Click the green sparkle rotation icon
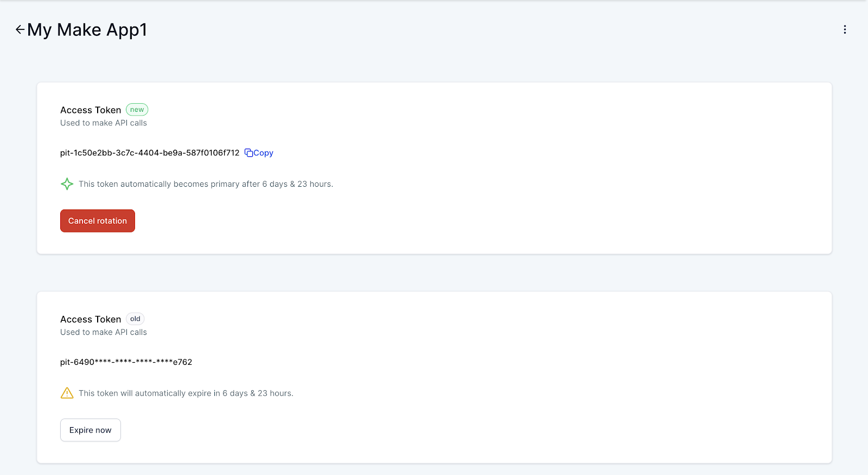Viewport: 868px width, 475px height. pyautogui.click(x=67, y=184)
